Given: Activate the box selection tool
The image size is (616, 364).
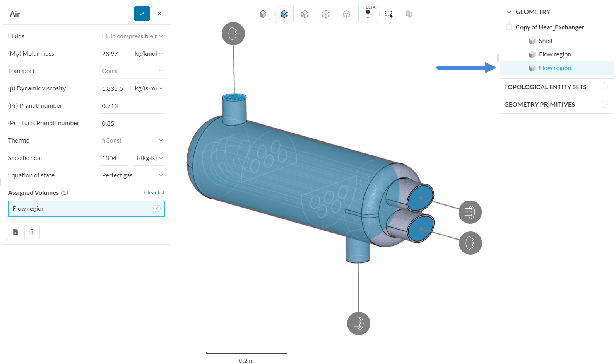Looking at the screenshot, I should 388,14.
